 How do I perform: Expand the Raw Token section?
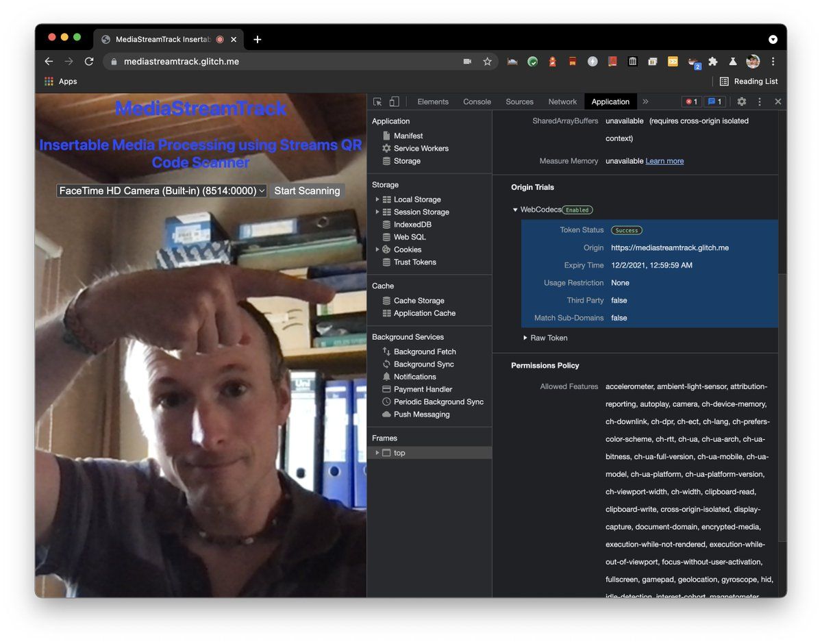[x=525, y=338]
